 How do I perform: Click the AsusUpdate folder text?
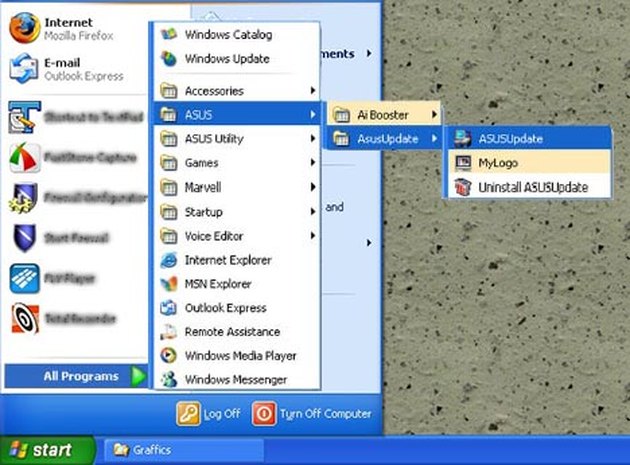[x=388, y=139]
